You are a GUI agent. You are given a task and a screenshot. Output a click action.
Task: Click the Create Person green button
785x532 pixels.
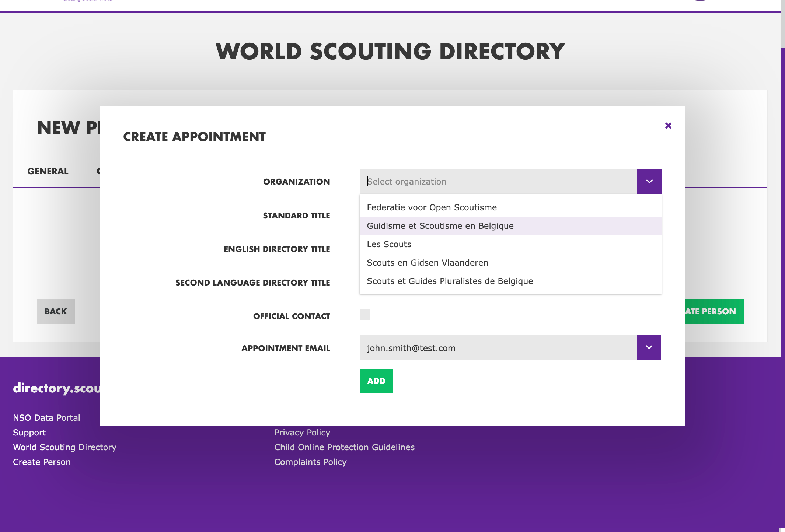pos(714,311)
